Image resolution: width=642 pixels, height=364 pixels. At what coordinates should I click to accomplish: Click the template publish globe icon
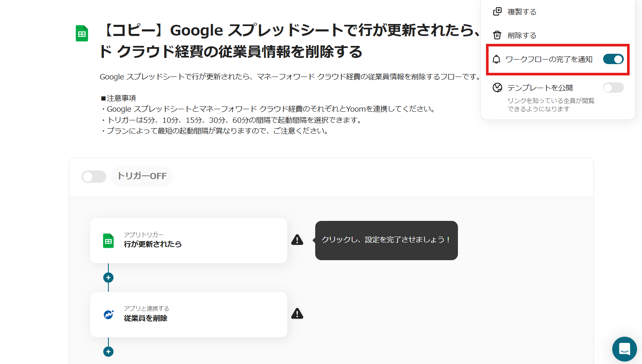497,88
